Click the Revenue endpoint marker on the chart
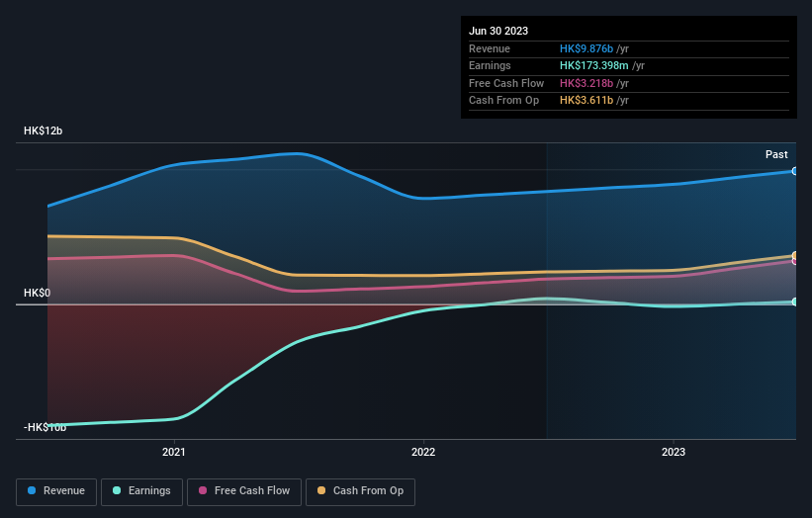This screenshot has width=812, height=518. point(795,171)
